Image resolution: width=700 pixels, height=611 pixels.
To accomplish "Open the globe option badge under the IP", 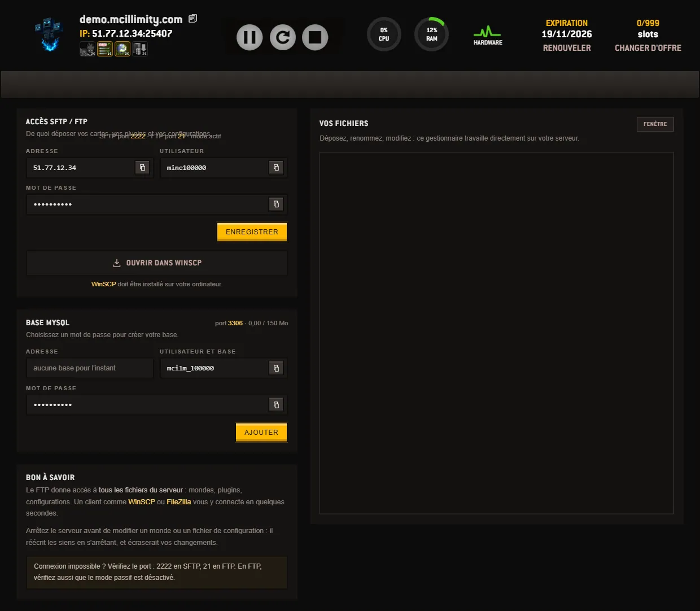I will (123, 49).
